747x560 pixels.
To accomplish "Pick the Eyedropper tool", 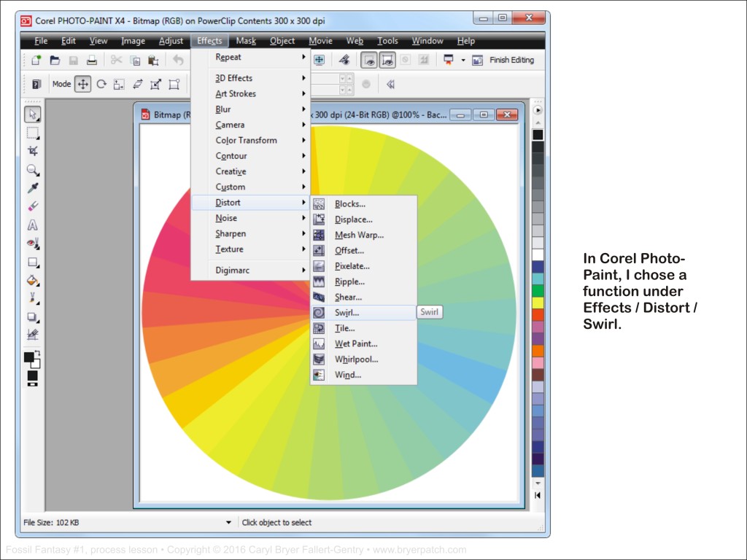I will (33, 188).
